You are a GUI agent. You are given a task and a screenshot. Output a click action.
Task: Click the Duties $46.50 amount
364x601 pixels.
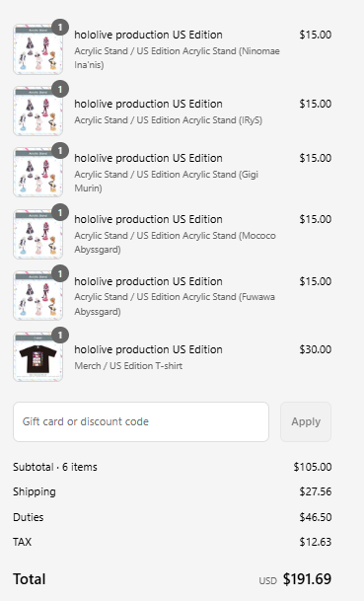(x=316, y=517)
